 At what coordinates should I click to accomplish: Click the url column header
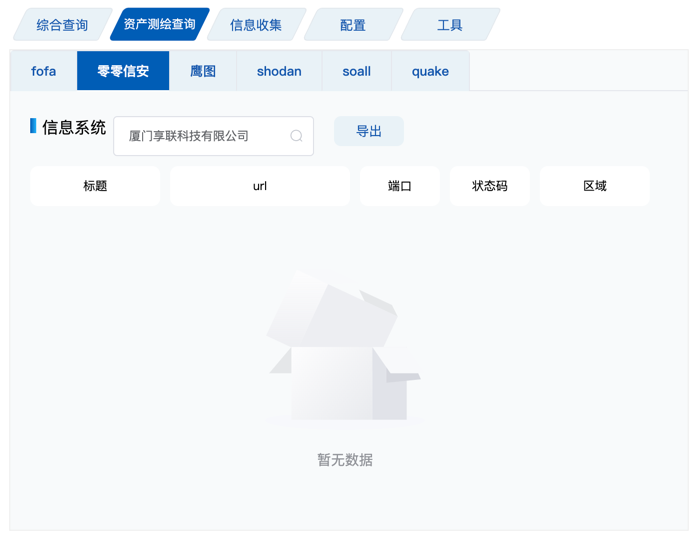point(260,186)
